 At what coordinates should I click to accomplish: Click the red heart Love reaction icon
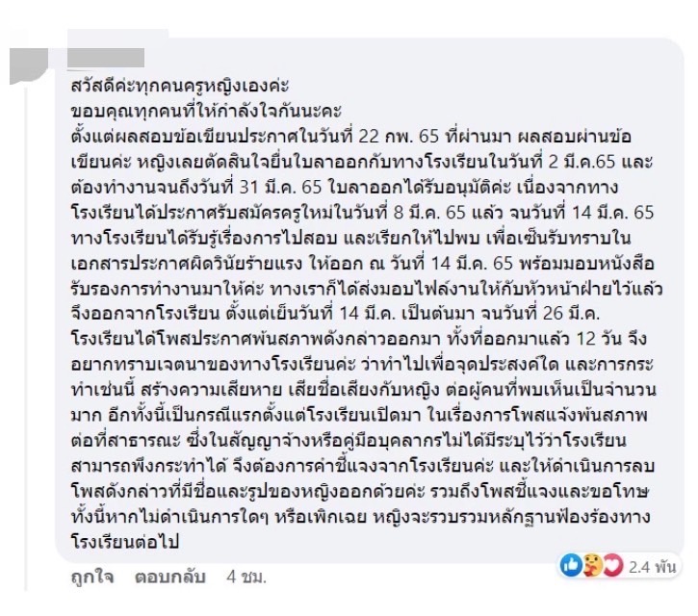point(613,566)
